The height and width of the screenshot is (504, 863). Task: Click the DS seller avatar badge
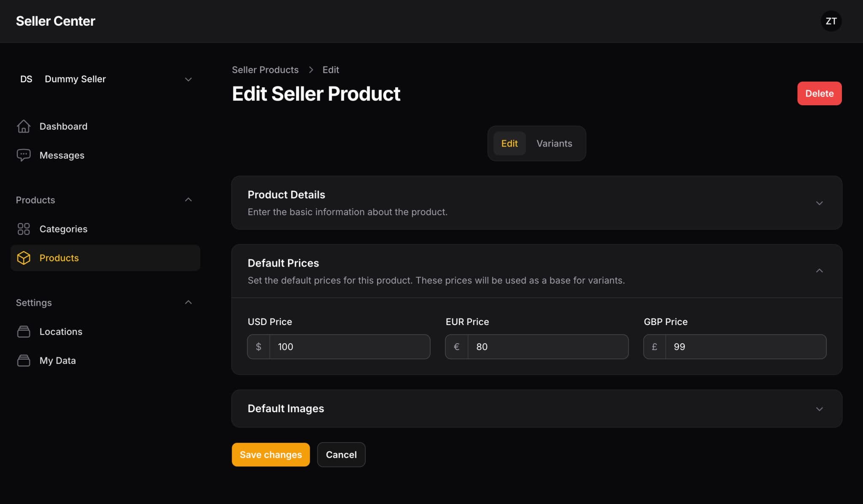(x=26, y=79)
